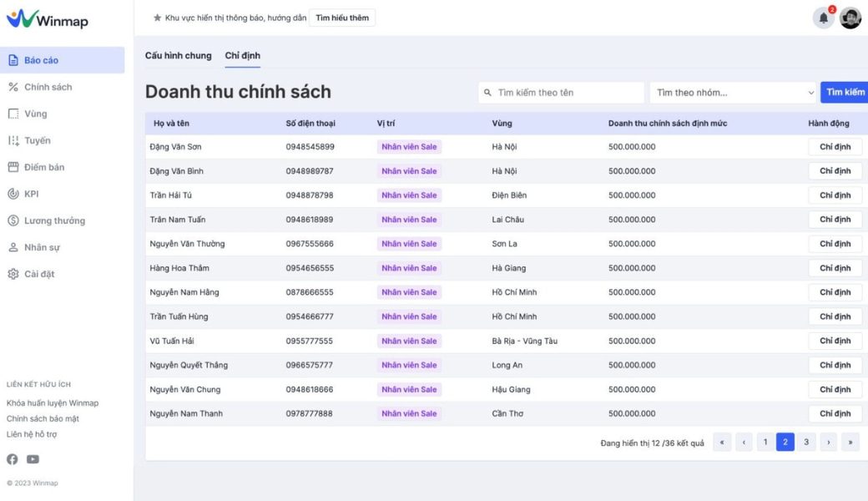This screenshot has height=501, width=868.
Task: Open the notifications bell
Action: [823, 18]
